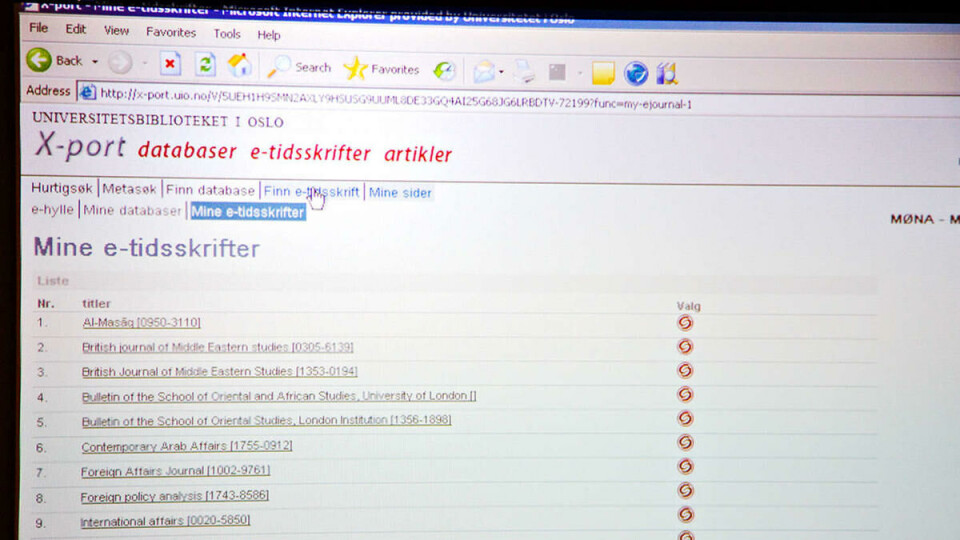Open the artikler section link
The image size is (960, 540).
[x=418, y=154]
